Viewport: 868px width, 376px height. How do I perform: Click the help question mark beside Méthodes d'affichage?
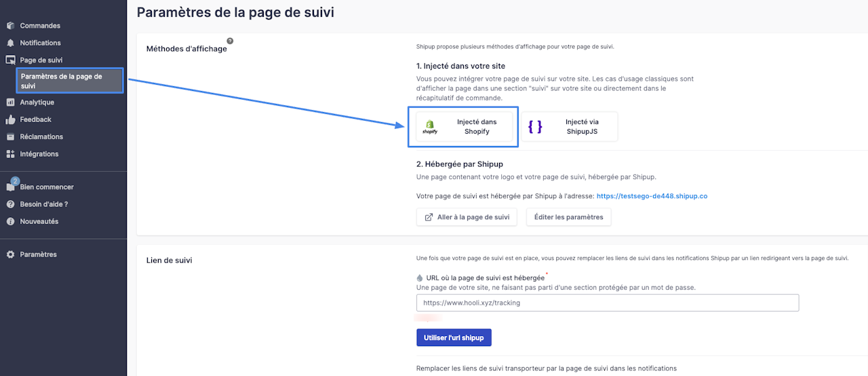(x=230, y=41)
